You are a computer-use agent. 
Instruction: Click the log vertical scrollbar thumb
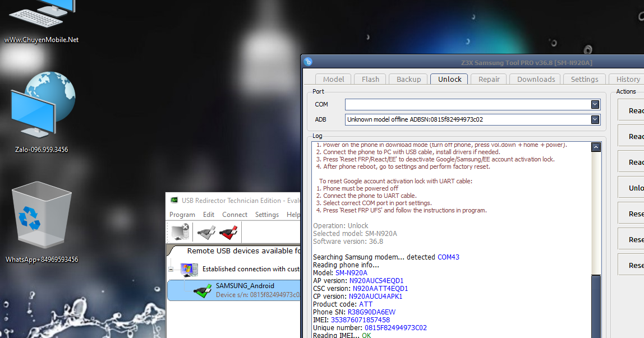pyautogui.click(x=596, y=307)
